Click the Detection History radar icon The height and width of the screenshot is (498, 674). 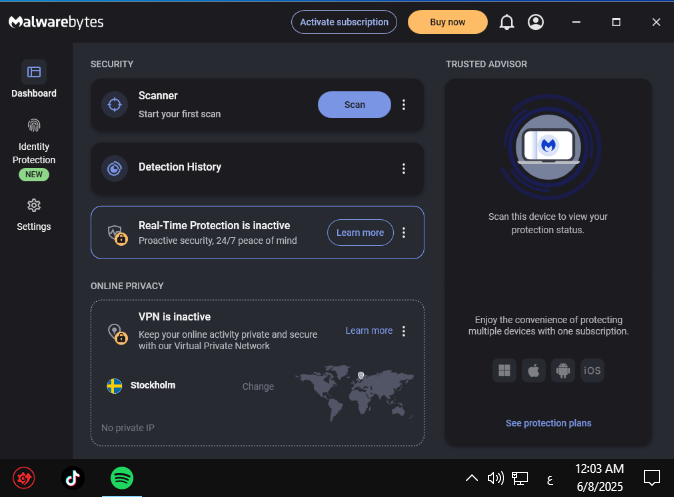pos(114,168)
